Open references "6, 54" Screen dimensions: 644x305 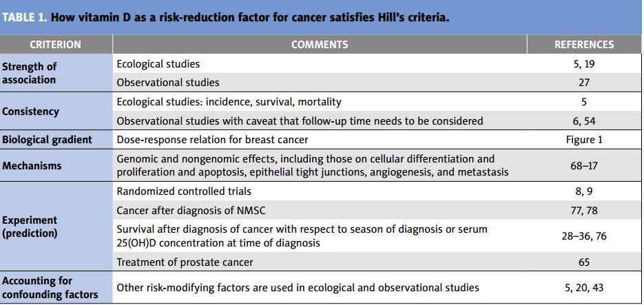click(x=583, y=121)
